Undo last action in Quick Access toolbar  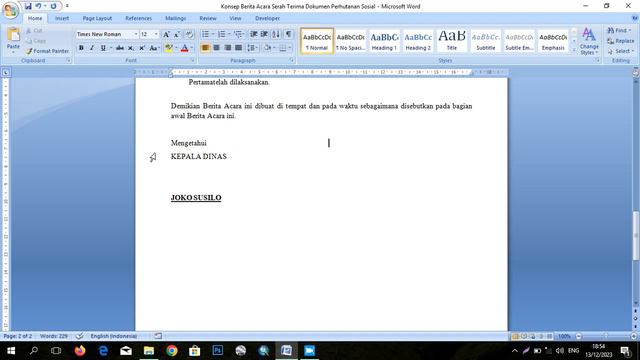coord(38,6)
